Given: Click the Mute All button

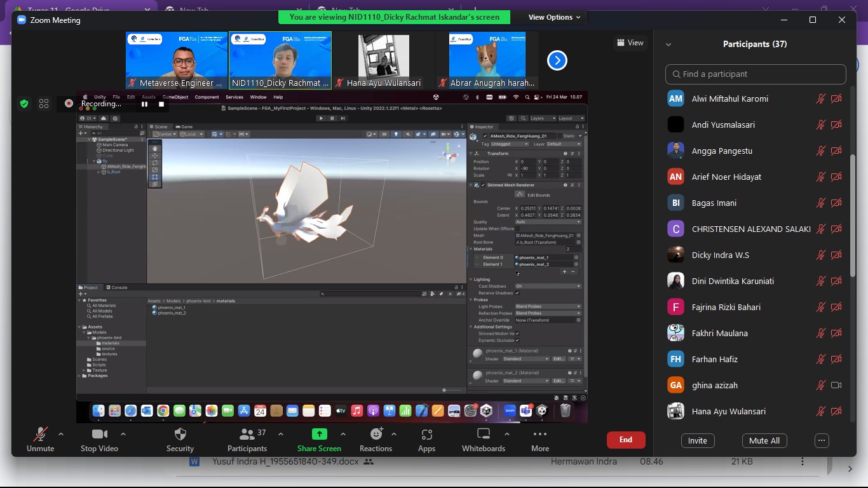Looking at the screenshot, I should coord(764,440).
